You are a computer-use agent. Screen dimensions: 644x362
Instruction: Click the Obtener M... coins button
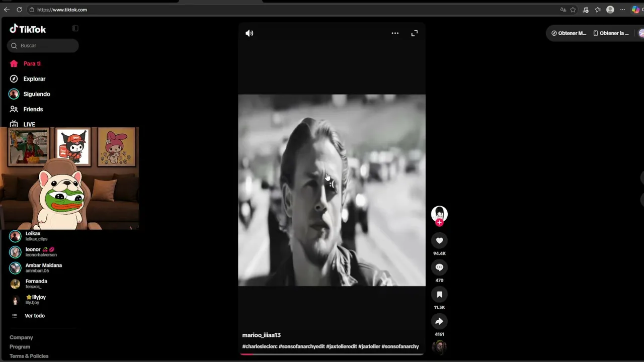coord(569,33)
